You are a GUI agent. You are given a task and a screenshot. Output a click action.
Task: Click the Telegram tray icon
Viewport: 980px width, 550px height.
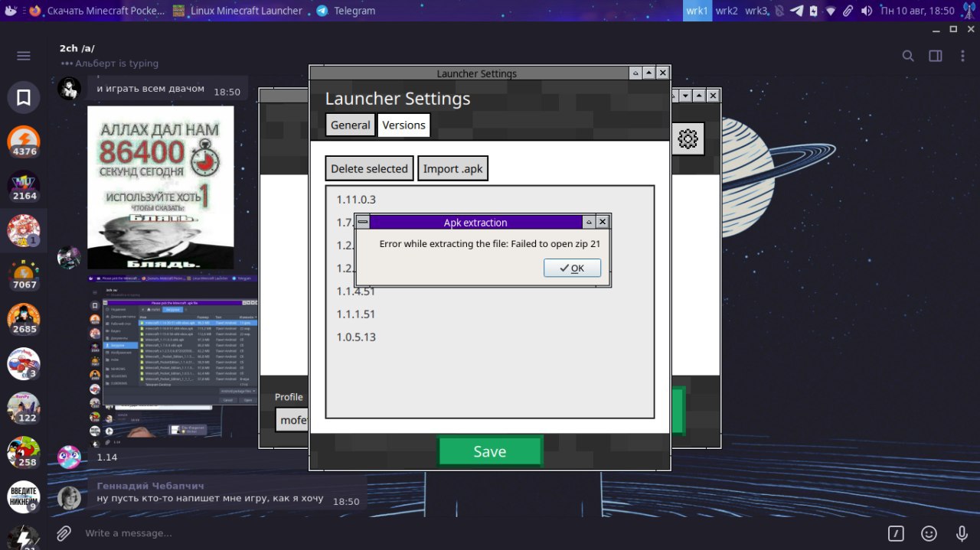pyautogui.click(x=796, y=11)
